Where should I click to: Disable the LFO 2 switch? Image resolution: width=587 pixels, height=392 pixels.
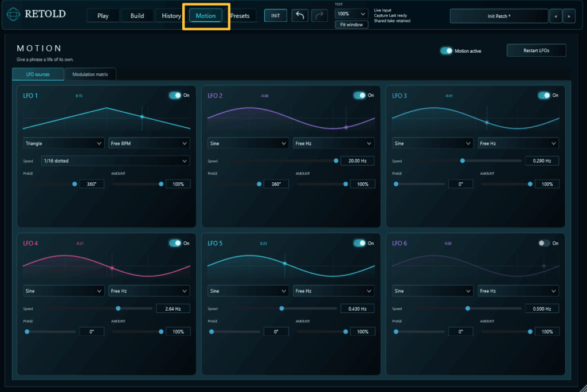click(x=359, y=96)
